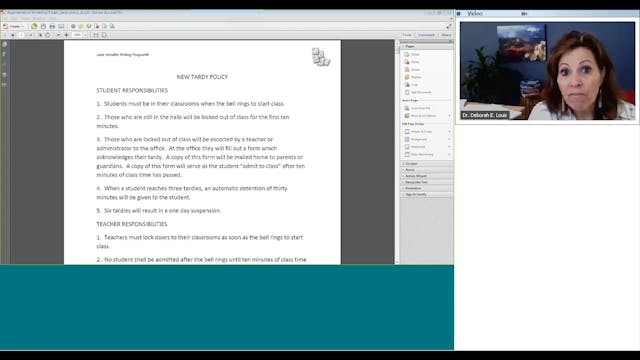Click the document vertical scrollbar
The width and height of the screenshot is (640, 360).
point(397,152)
